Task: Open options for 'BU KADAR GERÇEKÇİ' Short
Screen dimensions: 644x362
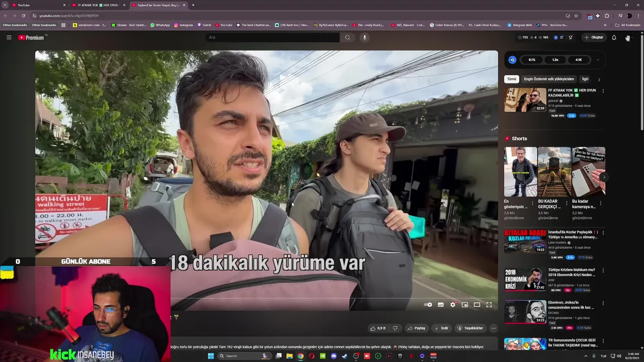Action: (567, 204)
